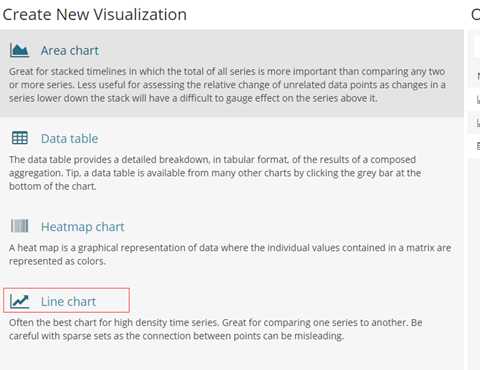Click the Line chart trend icon
This screenshot has width=480, height=370.
19,301
